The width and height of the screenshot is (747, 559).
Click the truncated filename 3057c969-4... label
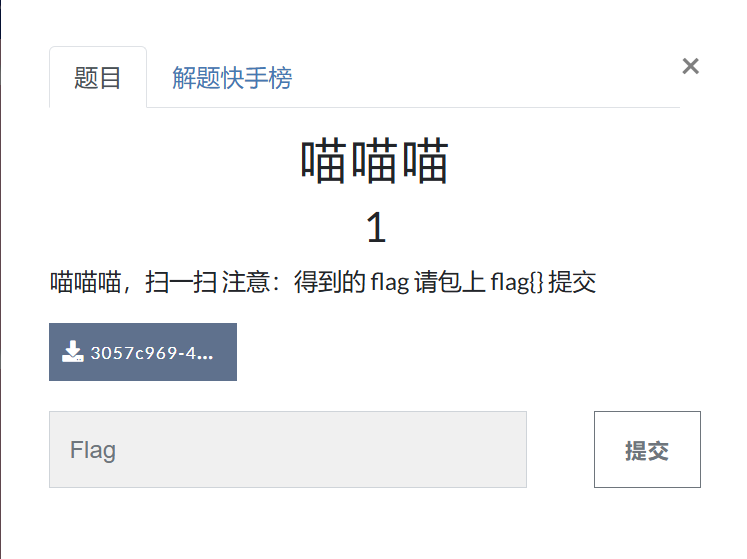click(152, 353)
